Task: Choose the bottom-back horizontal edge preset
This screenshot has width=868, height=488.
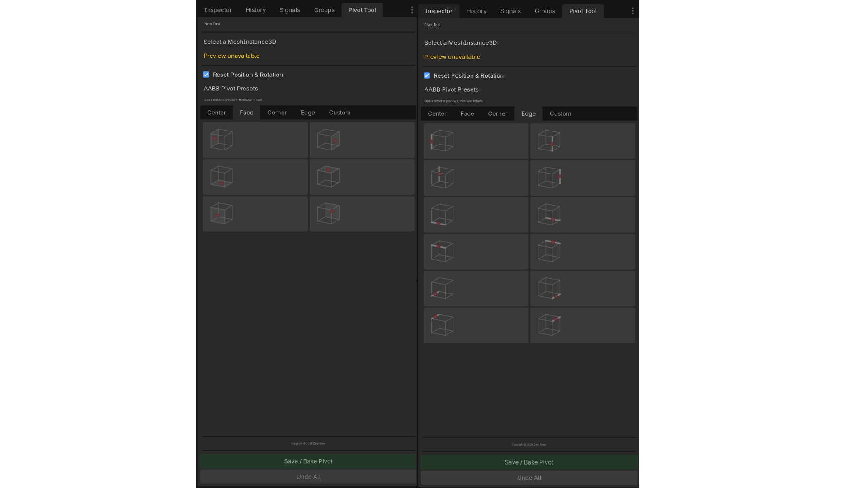Action: coord(582,215)
